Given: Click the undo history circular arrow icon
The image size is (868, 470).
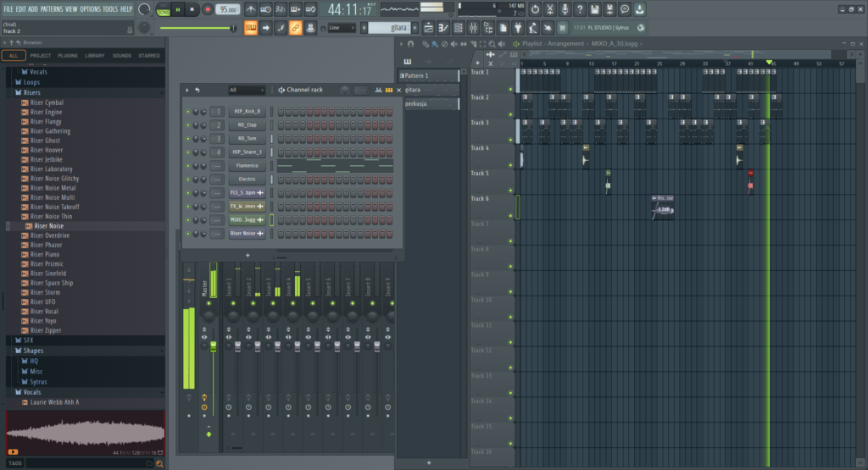Looking at the screenshot, I should point(535,9).
